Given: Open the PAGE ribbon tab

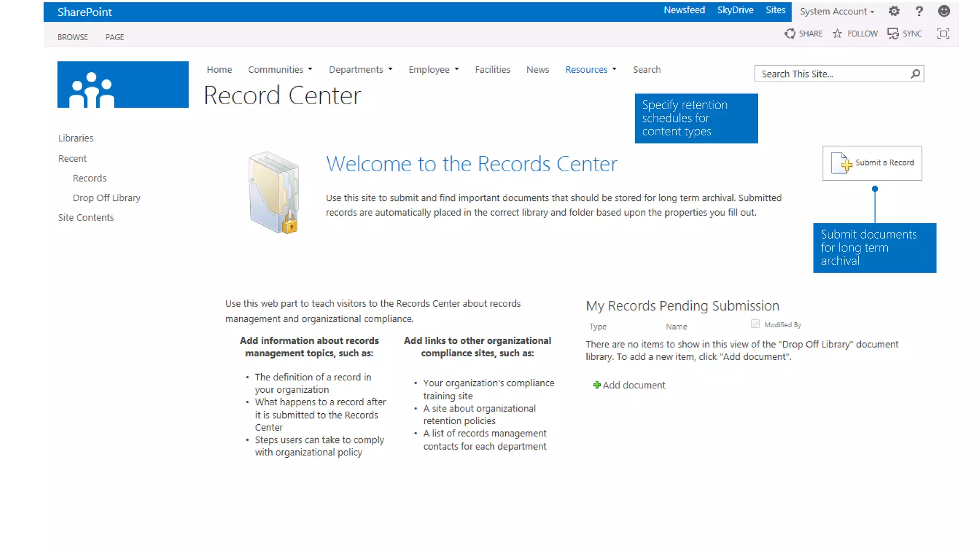Looking at the screenshot, I should click(114, 37).
